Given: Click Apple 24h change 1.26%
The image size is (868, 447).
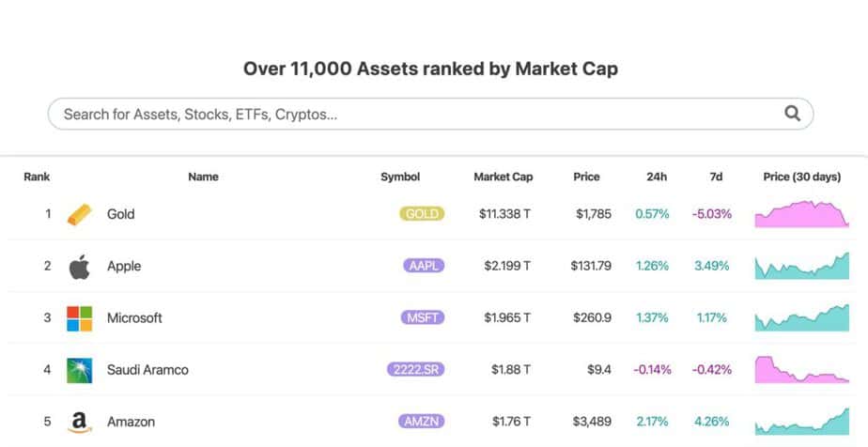Looking at the screenshot, I should pos(652,266).
